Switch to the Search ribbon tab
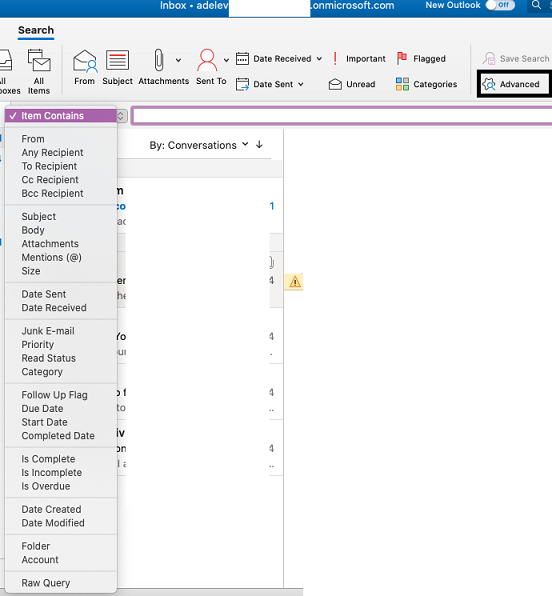Image resolution: width=552 pixels, height=596 pixels. [x=36, y=30]
